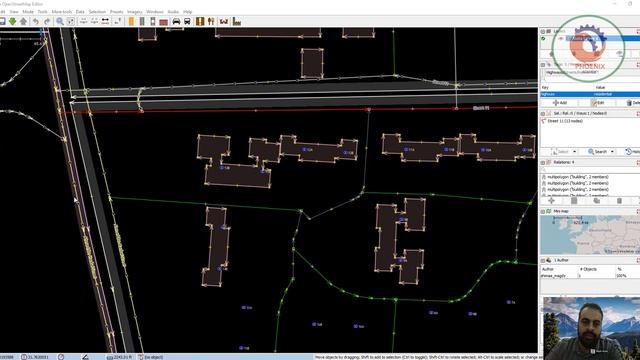Screen dimensions: 640x360
Task: Click the horizontal double-arrow toolbar icon
Action: (x=105, y=21)
